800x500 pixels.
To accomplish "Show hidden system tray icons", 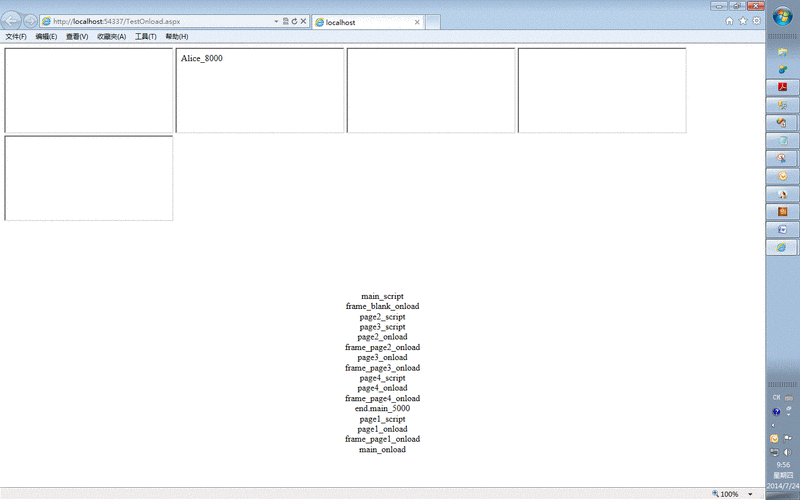I will (x=773, y=424).
